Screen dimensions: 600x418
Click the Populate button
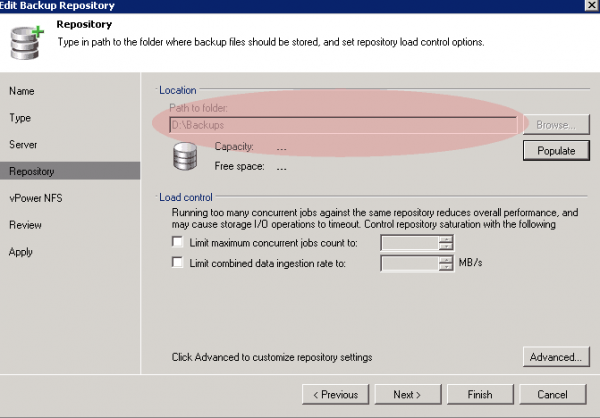pos(556,151)
